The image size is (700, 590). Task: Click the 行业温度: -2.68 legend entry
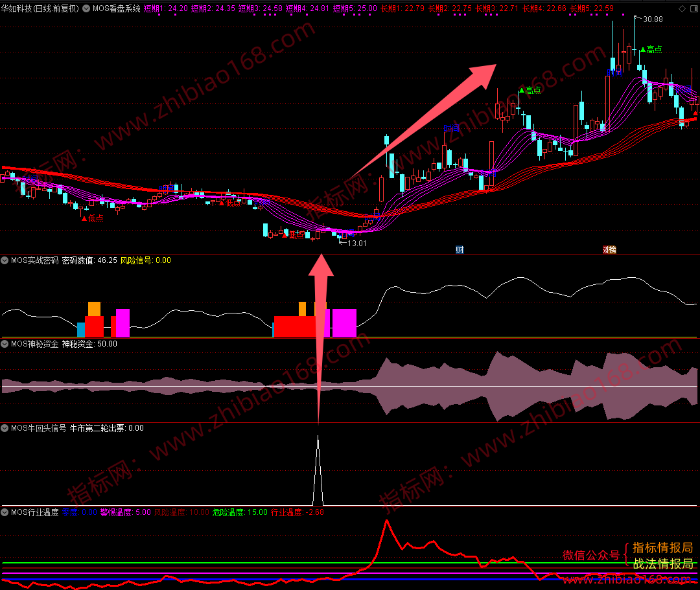297,512
